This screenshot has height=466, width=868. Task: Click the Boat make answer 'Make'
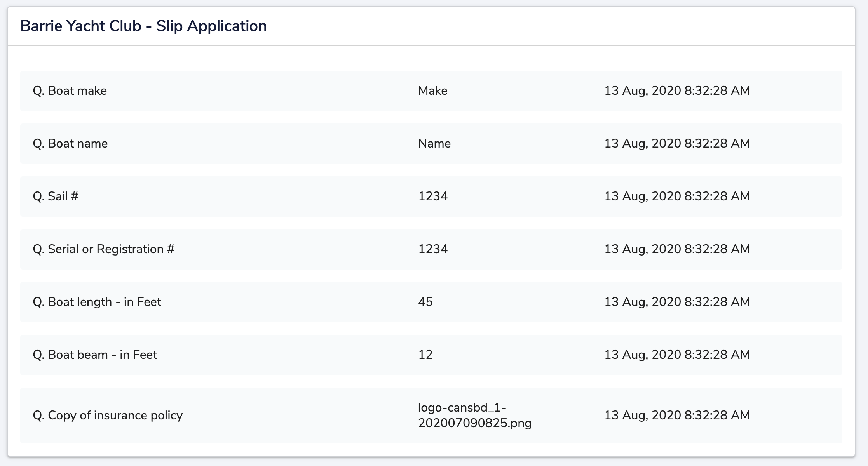(x=432, y=90)
